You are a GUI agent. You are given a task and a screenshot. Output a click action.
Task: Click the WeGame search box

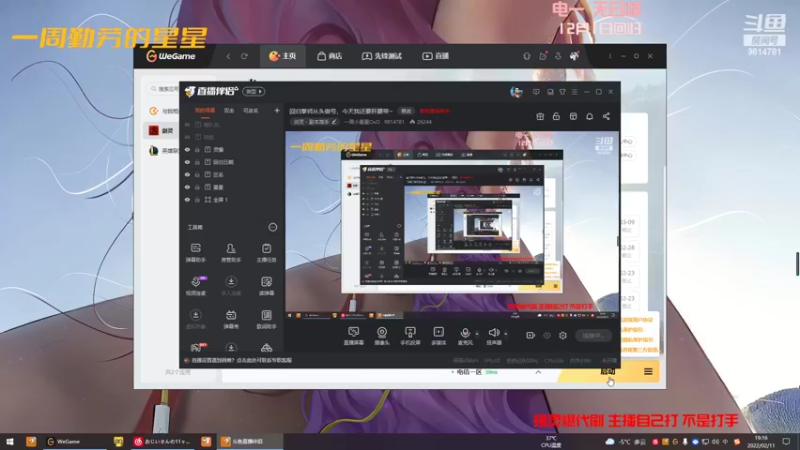163,89
